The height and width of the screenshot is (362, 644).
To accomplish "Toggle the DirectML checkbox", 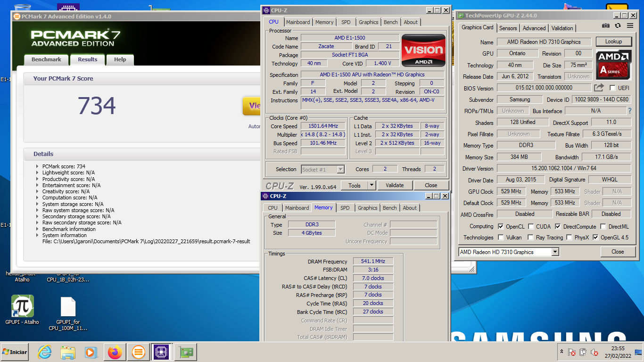I will point(603,227).
